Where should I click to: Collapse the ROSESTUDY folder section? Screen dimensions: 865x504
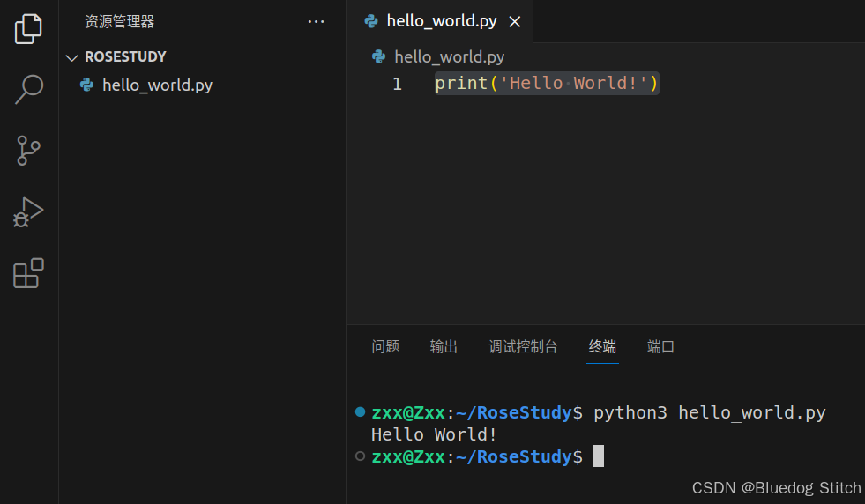point(71,57)
